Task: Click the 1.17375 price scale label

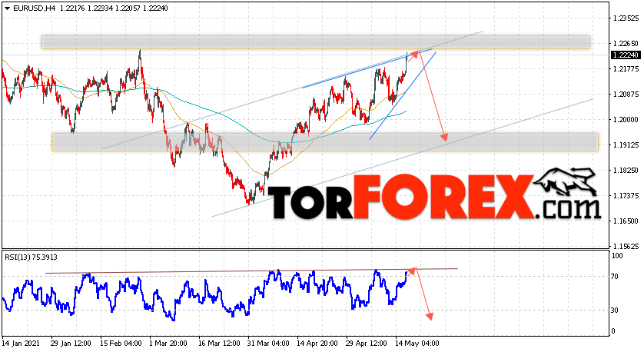Action: [x=626, y=195]
